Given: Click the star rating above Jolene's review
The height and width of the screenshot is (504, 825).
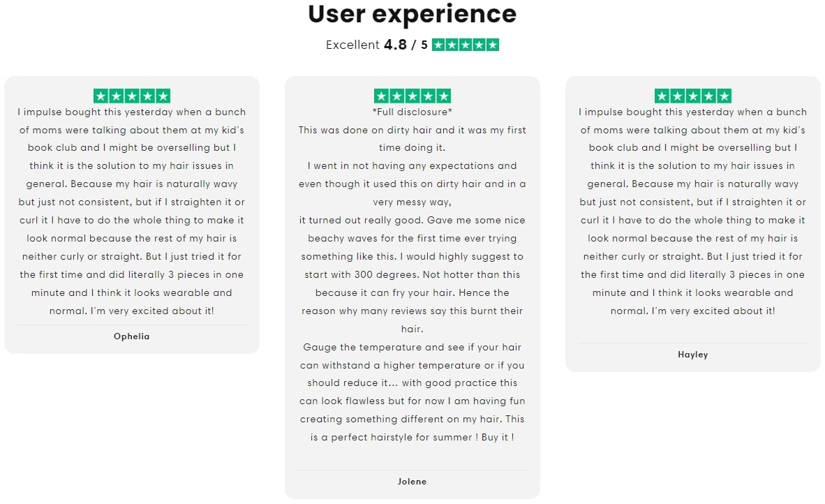Looking at the screenshot, I should click(412, 96).
